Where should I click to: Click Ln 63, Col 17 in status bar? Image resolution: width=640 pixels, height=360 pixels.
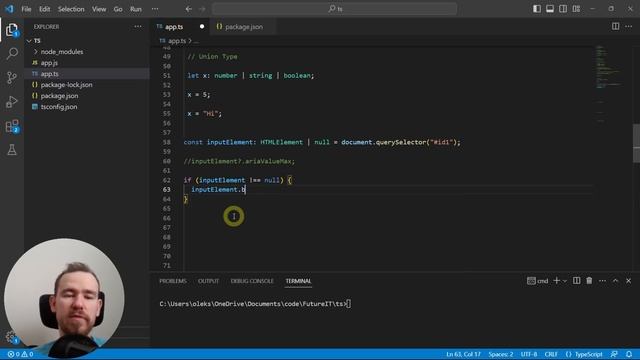click(463, 354)
